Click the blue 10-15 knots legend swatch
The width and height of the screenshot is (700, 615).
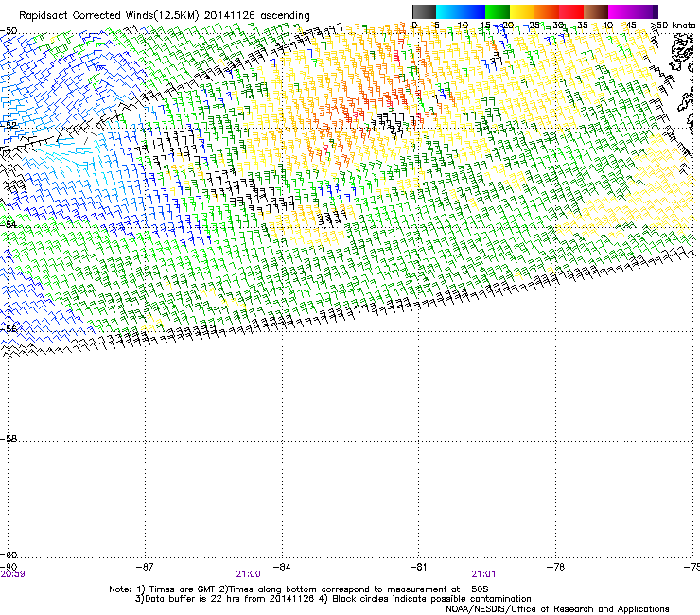click(x=473, y=11)
